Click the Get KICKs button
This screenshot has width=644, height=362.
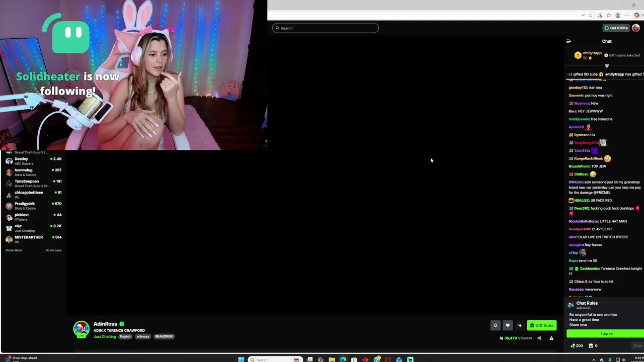(616, 28)
